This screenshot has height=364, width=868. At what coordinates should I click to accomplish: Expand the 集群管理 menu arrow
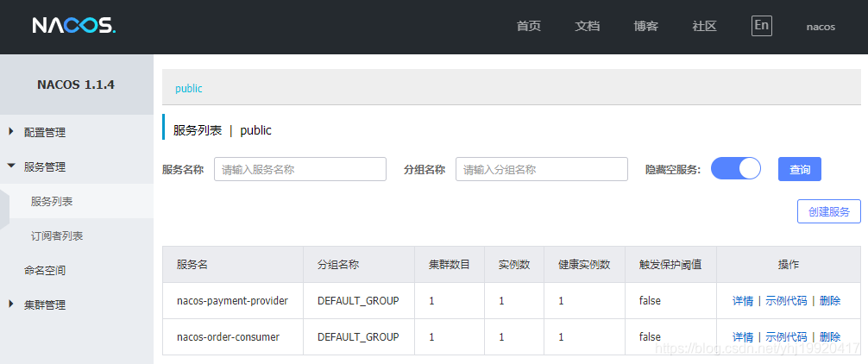tap(11, 304)
